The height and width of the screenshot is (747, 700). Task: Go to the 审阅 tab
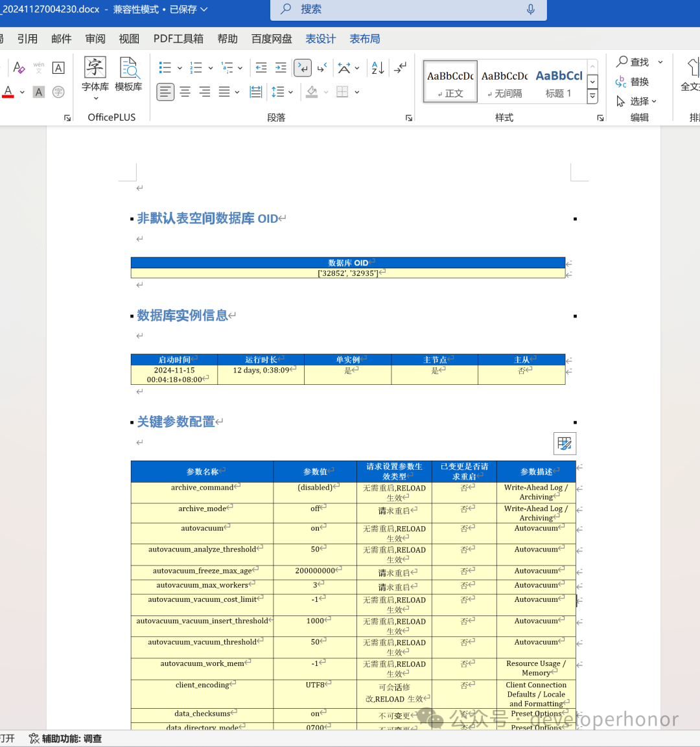click(x=95, y=39)
